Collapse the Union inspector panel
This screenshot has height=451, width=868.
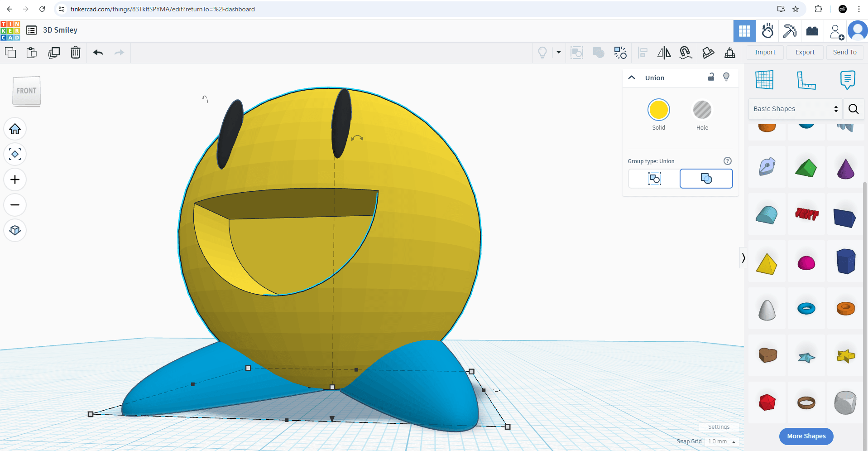click(631, 77)
